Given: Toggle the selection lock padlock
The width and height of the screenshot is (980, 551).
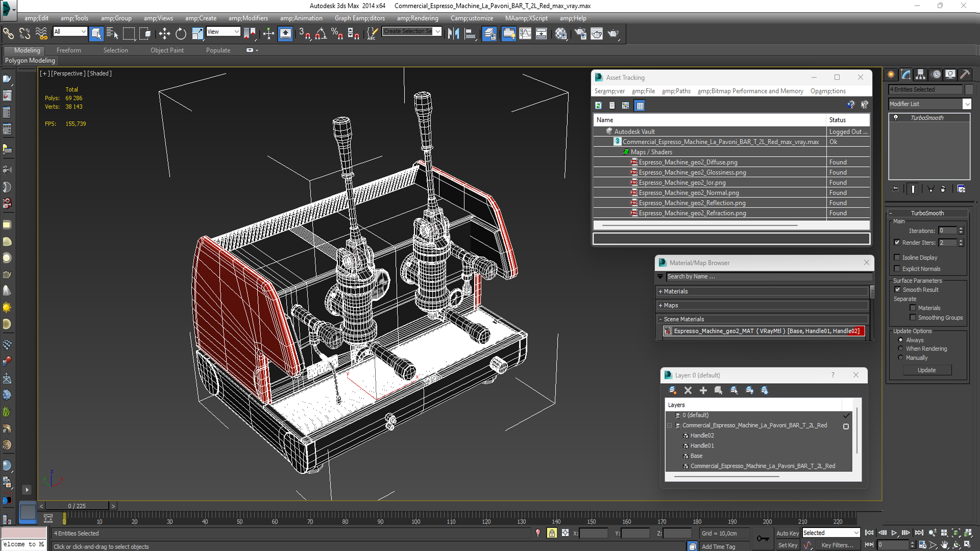Looking at the screenshot, I should (552, 533).
